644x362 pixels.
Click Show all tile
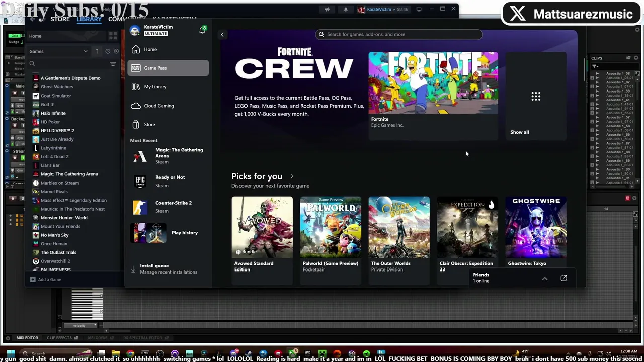click(536, 96)
